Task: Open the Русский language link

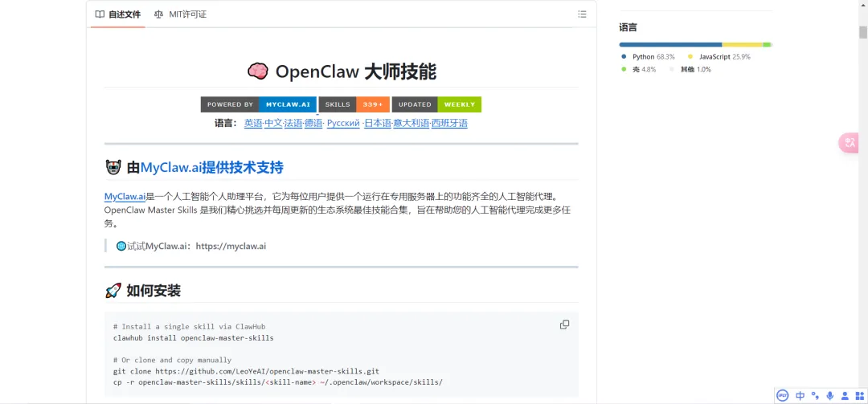Action: click(343, 124)
